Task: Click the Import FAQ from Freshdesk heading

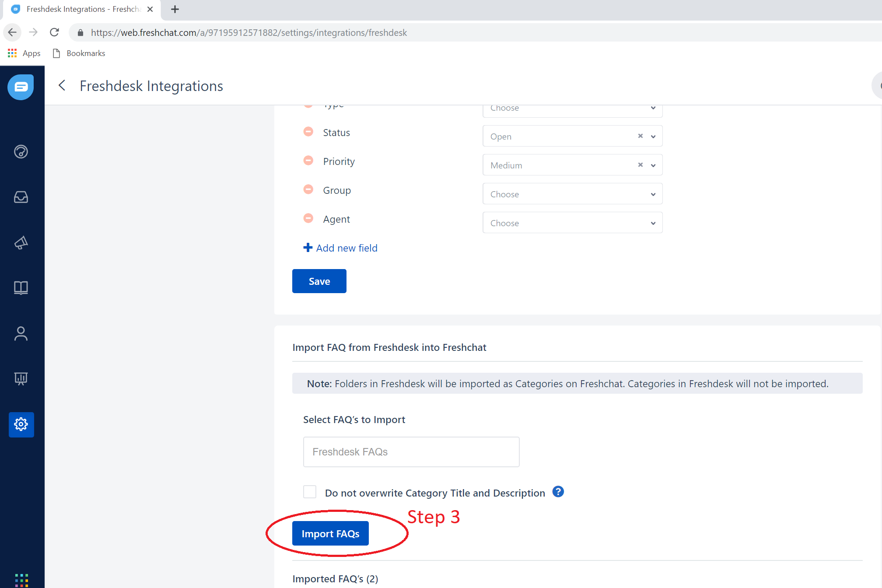Action: tap(389, 347)
